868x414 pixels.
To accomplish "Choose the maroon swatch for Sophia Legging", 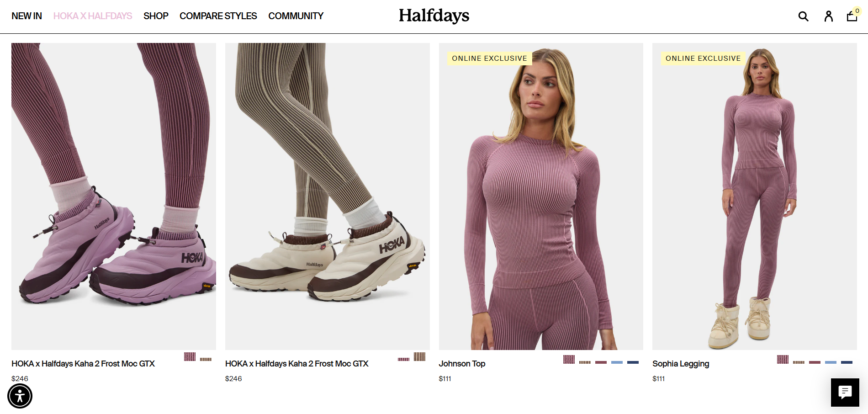I will pos(815,362).
